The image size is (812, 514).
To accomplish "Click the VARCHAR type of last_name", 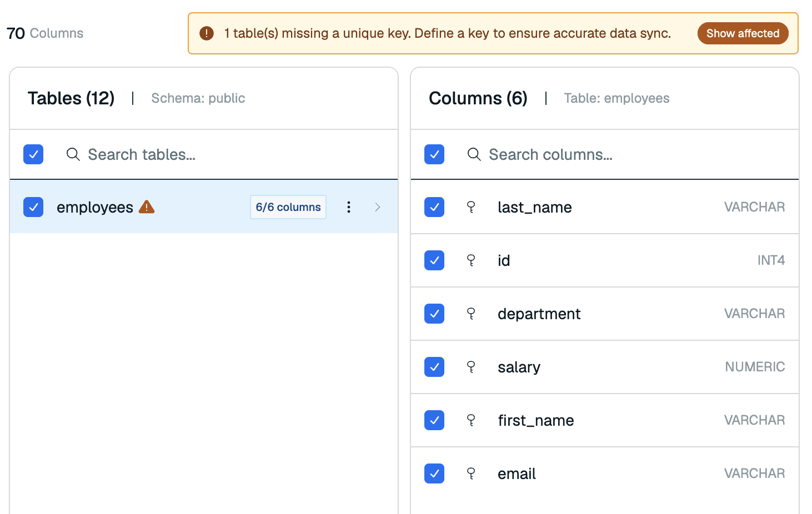I will 754,207.
